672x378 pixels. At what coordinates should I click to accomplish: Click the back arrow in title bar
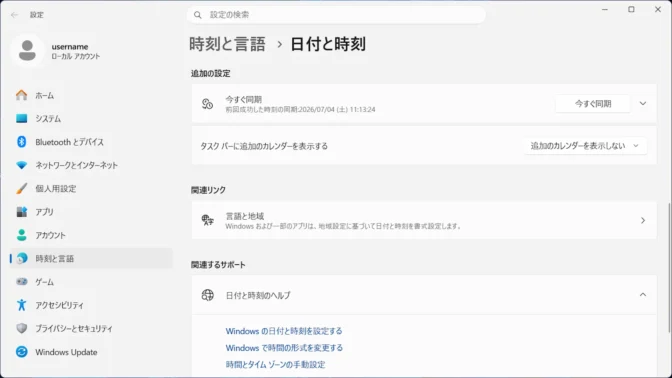[15, 15]
